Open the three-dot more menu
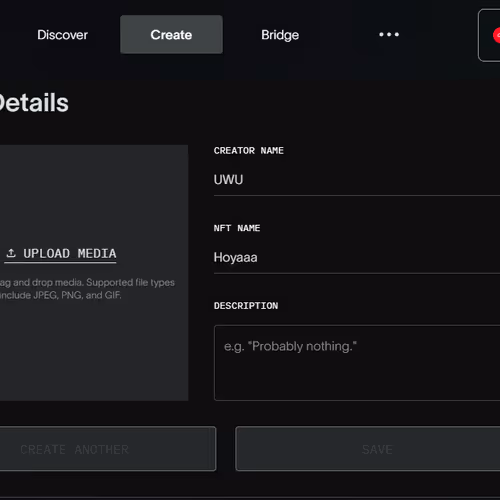The height and width of the screenshot is (500, 500). pos(389,34)
